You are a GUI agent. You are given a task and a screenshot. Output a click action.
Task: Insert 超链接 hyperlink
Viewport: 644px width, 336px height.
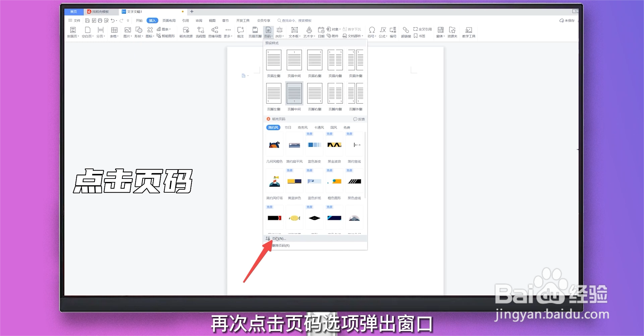click(x=406, y=32)
